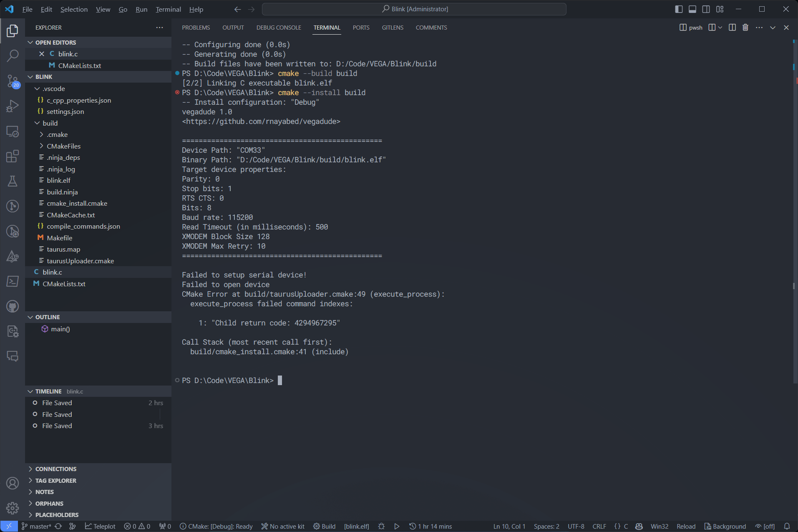Click the CRLF line ending selector
Viewport: 798px width, 532px height.
click(x=599, y=526)
